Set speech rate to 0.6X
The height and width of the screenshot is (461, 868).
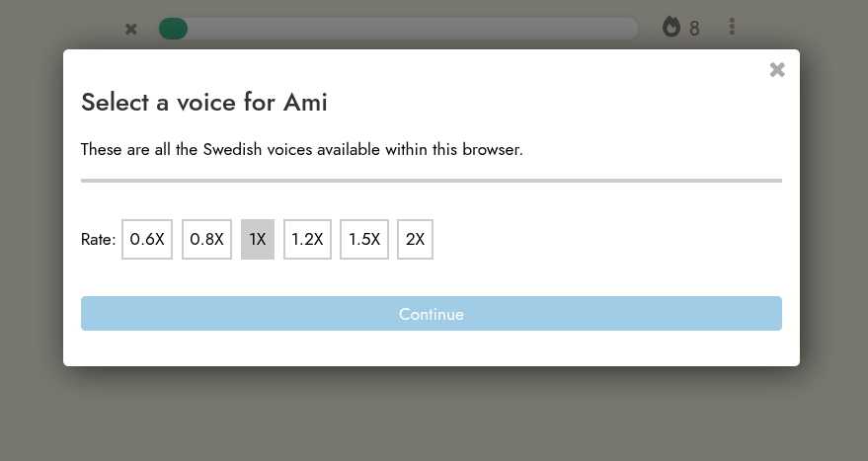(x=147, y=239)
